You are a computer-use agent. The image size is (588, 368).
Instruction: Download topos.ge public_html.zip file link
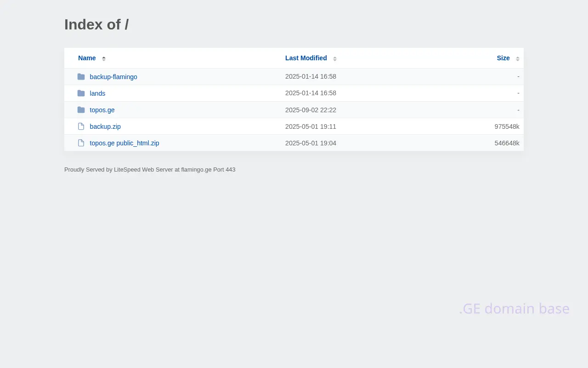click(124, 143)
